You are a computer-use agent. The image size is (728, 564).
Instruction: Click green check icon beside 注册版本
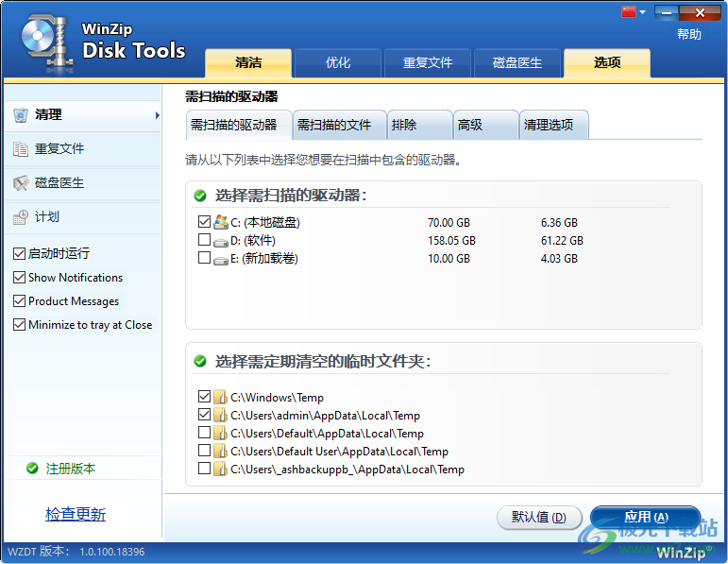[x=32, y=469]
